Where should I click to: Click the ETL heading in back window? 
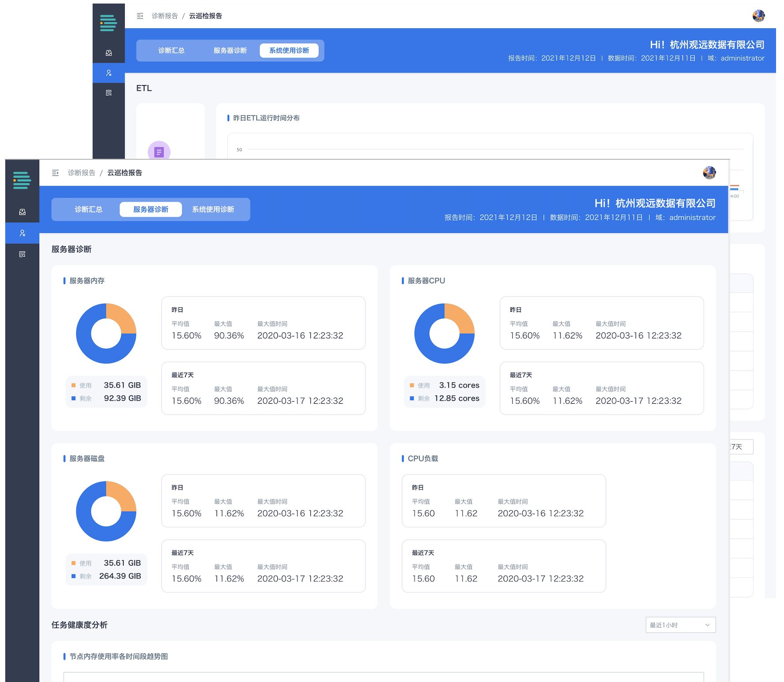coord(144,88)
